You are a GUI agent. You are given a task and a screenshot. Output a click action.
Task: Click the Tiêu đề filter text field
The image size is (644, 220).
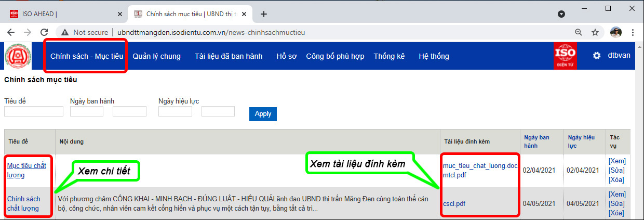point(34,111)
